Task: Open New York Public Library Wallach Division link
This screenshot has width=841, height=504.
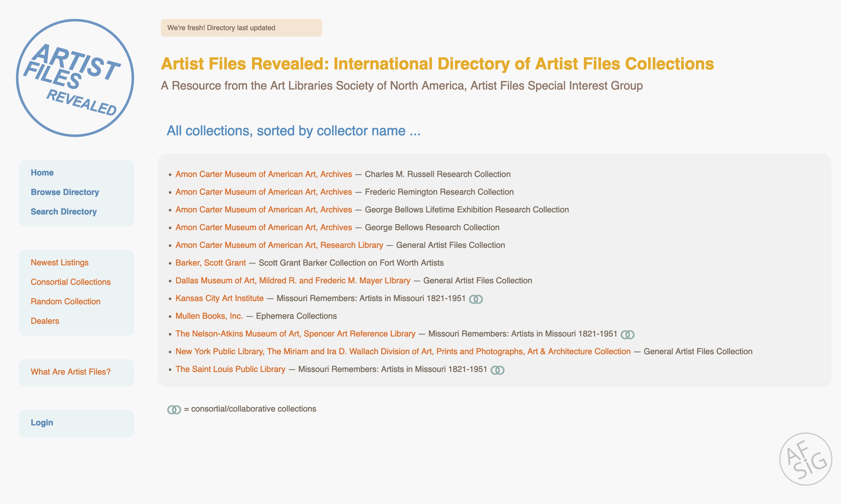Action: [403, 352]
